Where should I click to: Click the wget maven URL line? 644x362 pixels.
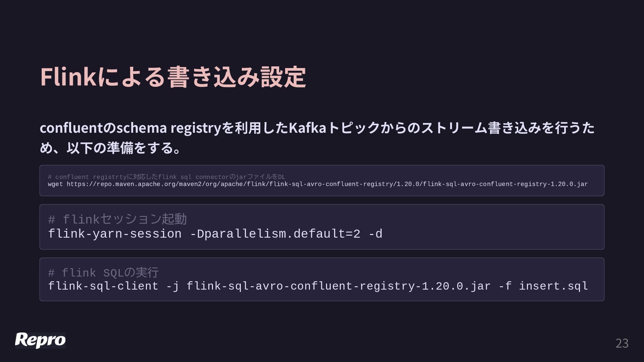(318, 184)
